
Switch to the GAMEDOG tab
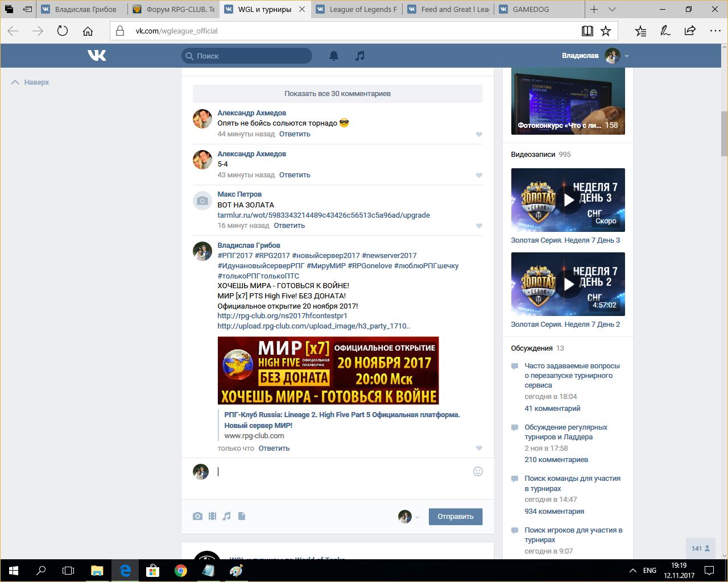[x=540, y=9]
